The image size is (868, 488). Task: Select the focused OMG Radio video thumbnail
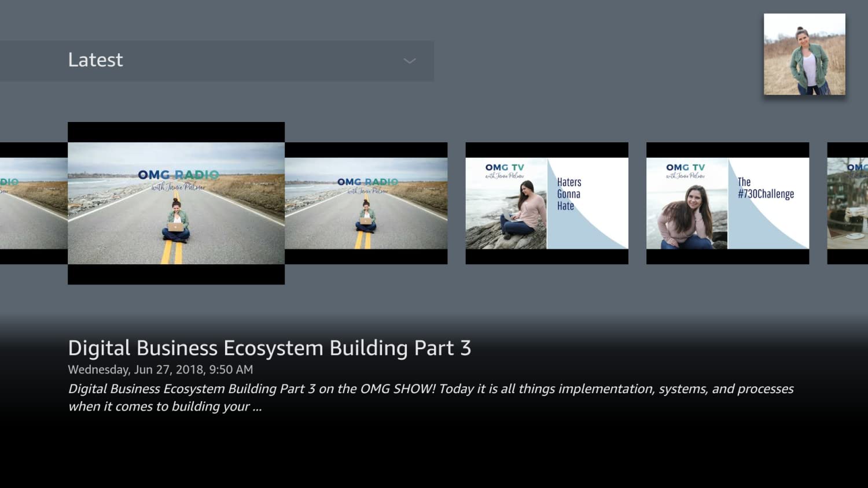[176, 203]
